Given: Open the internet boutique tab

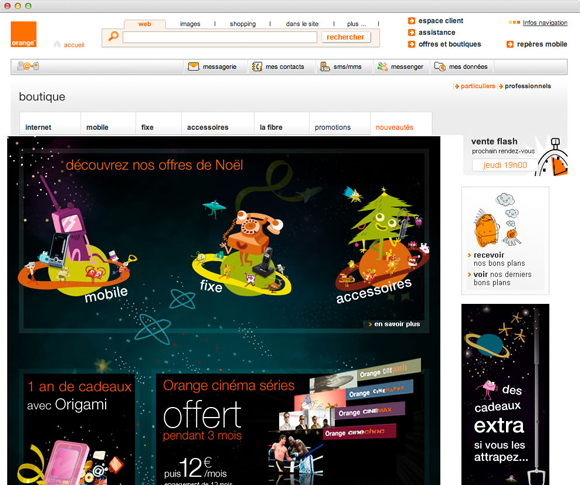Looking at the screenshot, I should pyautogui.click(x=50, y=124).
